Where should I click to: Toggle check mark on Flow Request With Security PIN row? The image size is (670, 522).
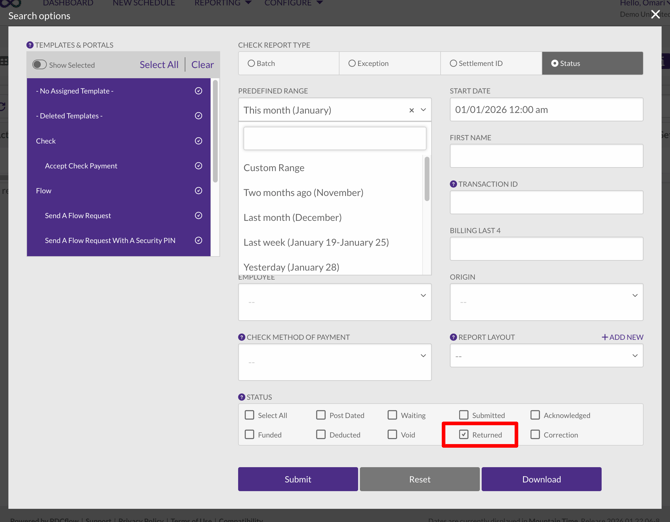(198, 240)
